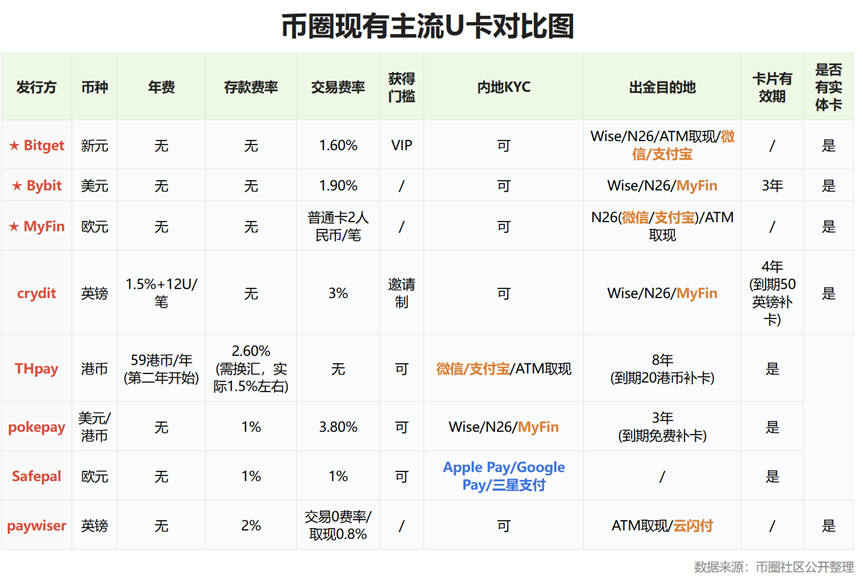Select Bitget's 1.60% transaction fee

tap(338, 145)
